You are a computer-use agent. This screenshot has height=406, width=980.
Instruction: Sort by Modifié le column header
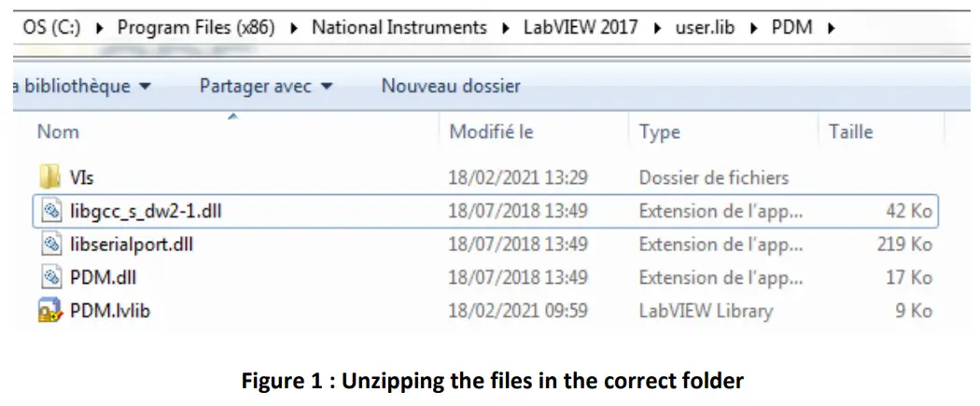coord(491,133)
